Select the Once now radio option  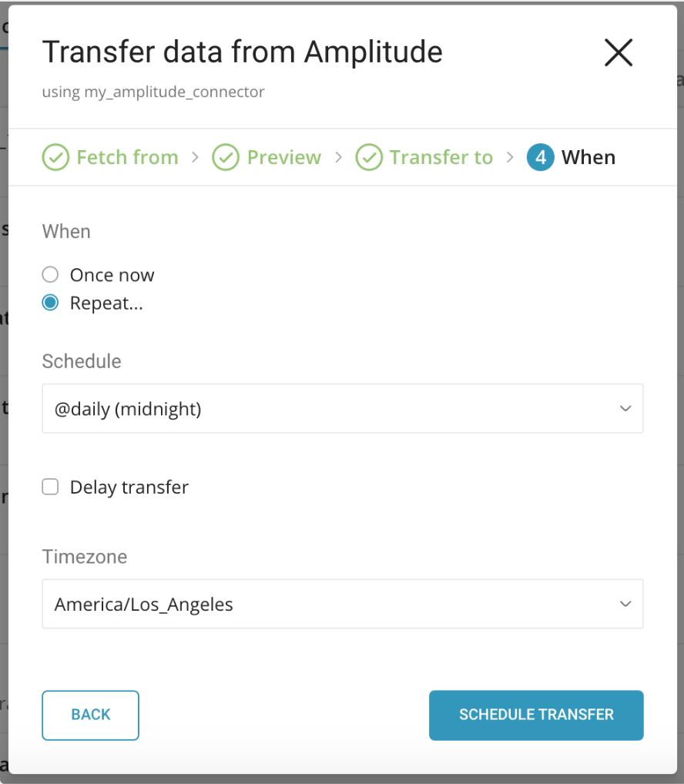click(x=50, y=275)
